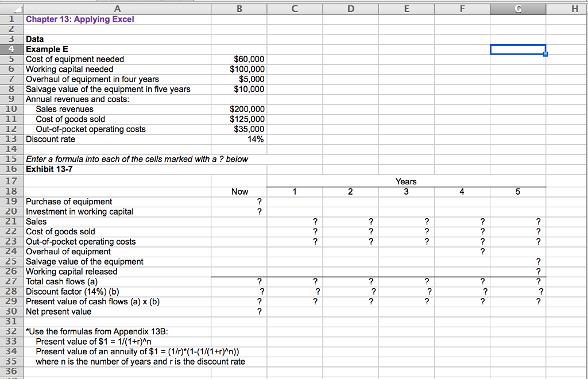Click the Select All corner button
Viewport: 588px width, 379px height.
[x=11, y=9]
